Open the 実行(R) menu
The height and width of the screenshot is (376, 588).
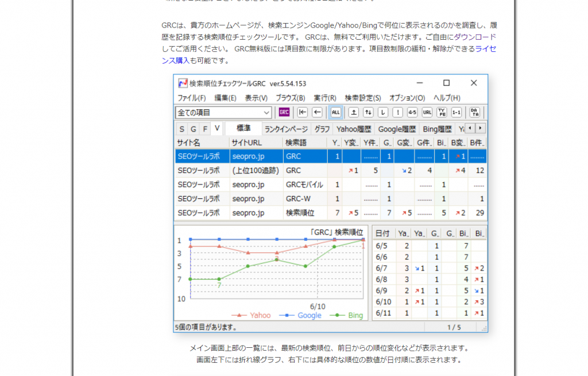[x=325, y=98]
